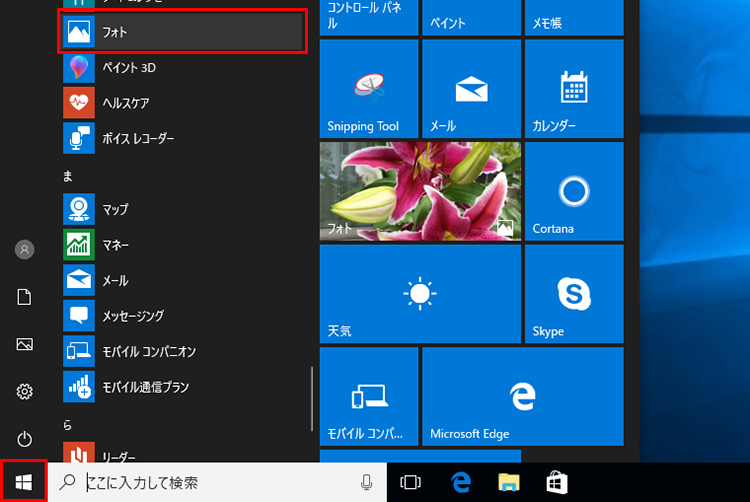
Task: Click the power button in the Start sidebar
Action: pos(25,439)
